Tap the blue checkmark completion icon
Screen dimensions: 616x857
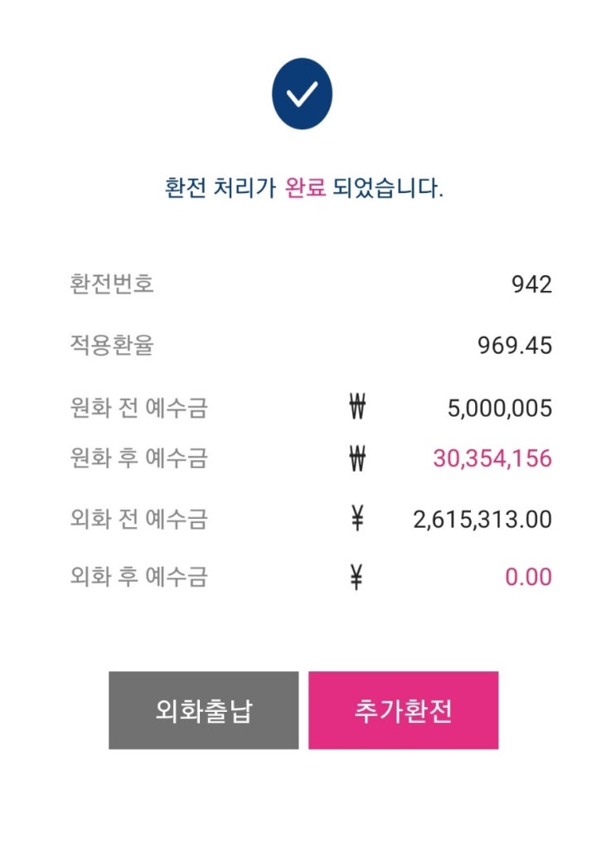(302, 94)
